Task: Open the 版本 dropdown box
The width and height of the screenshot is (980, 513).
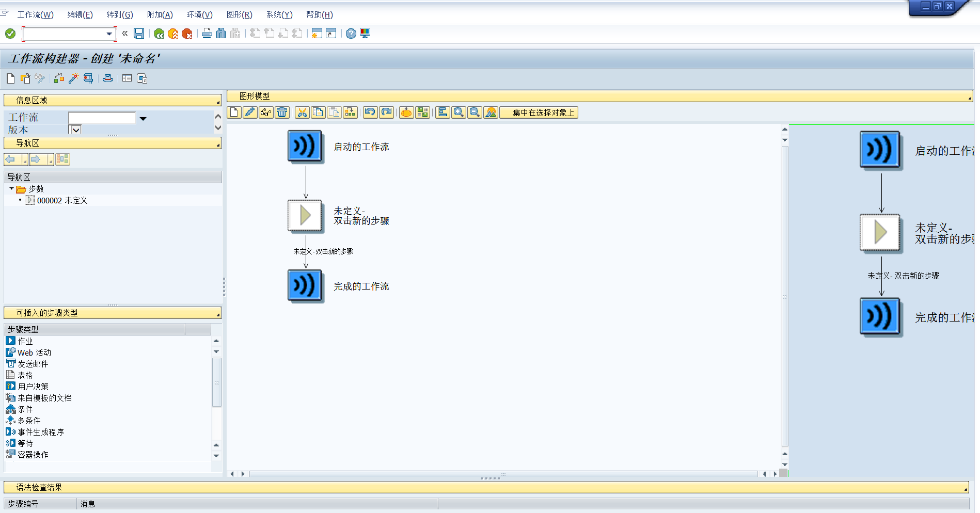Action: coord(75,130)
